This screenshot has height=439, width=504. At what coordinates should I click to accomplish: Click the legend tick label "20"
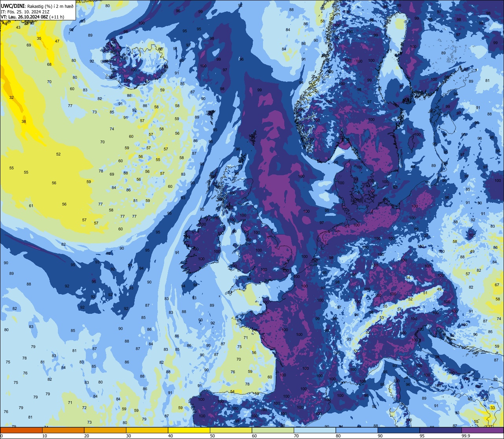click(x=86, y=436)
